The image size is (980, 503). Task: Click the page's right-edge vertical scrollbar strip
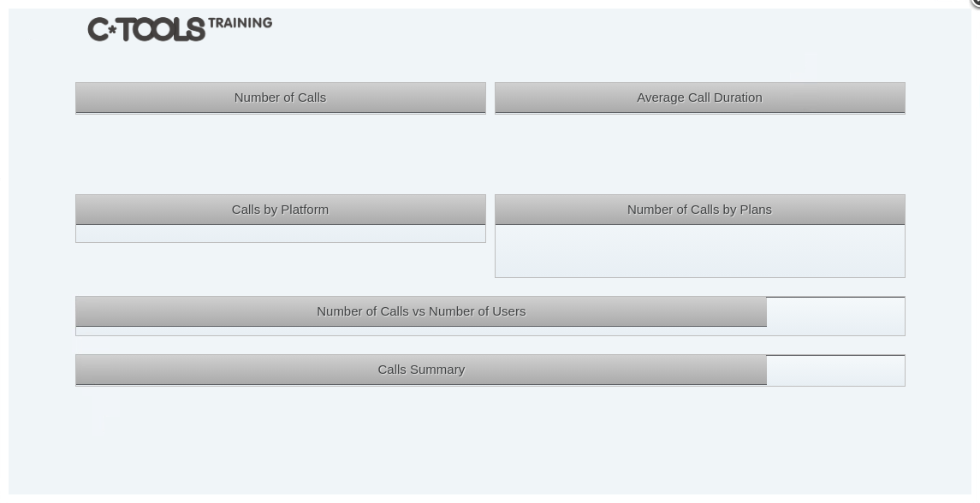click(x=976, y=257)
